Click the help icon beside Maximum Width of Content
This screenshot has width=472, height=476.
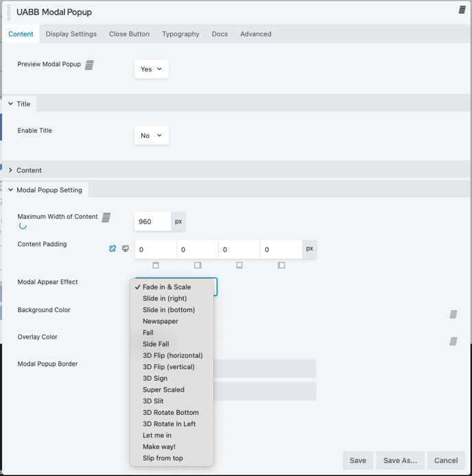coord(106,217)
